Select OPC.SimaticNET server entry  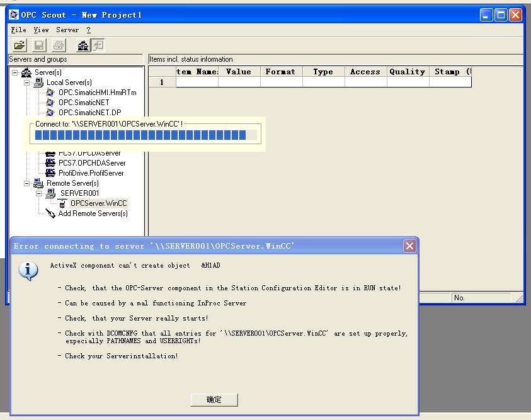pos(84,102)
